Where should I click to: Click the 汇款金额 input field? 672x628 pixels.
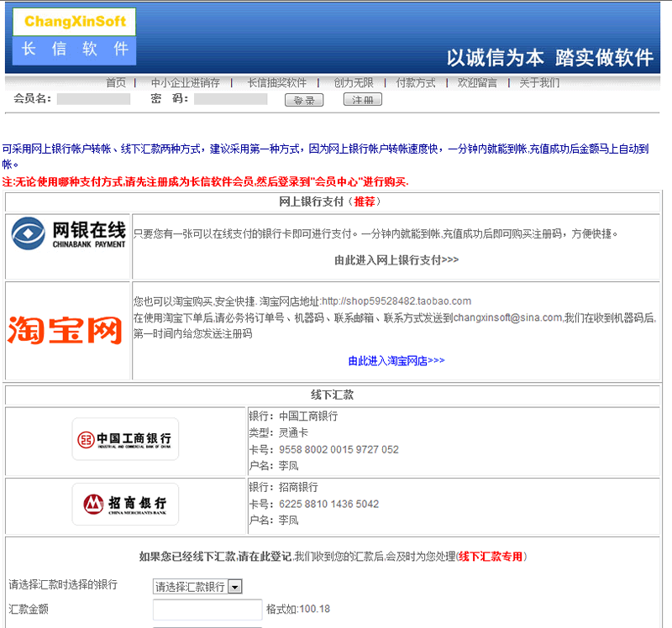(207, 610)
